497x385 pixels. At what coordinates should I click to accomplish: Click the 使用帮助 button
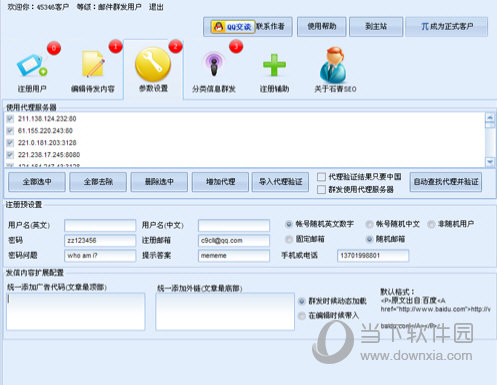pyautogui.click(x=322, y=27)
